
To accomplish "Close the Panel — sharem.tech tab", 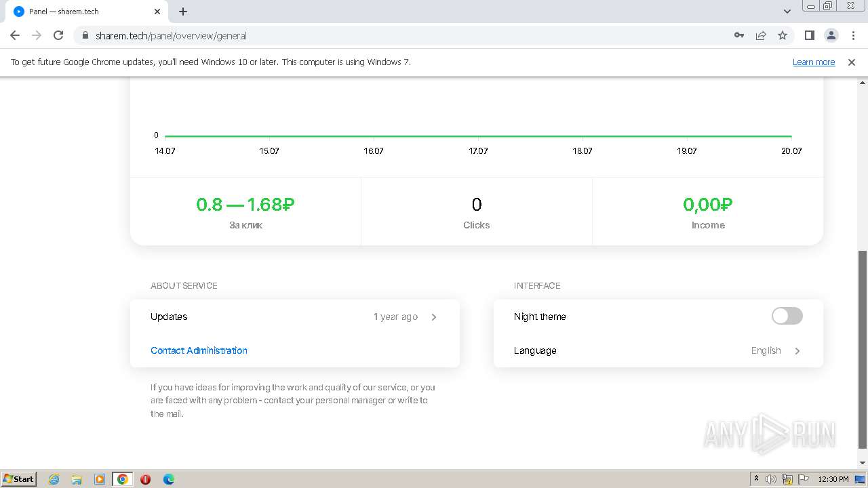I will point(157,12).
